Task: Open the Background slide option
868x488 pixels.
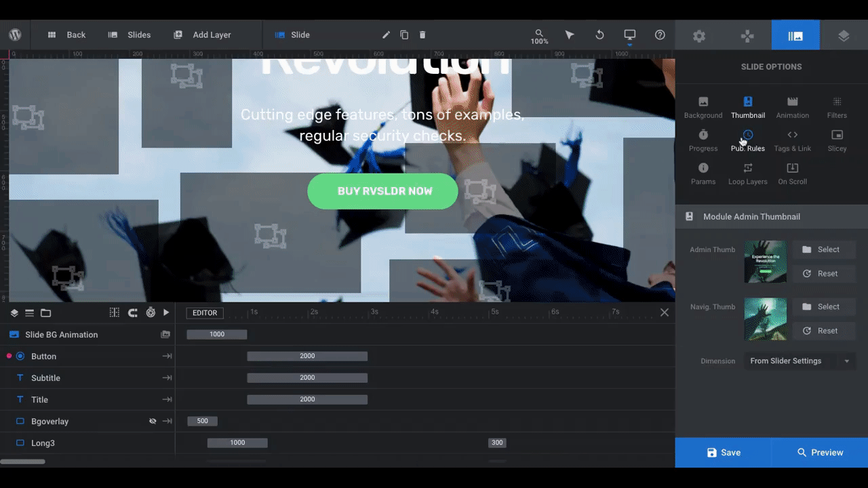Action: [703, 107]
